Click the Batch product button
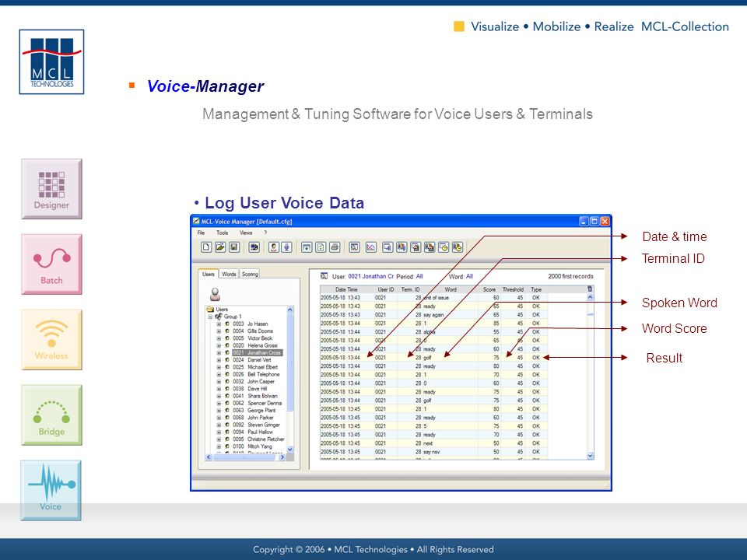The width and height of the screenshot is (747, 560). pyautogui.click(x=51, y=264)
